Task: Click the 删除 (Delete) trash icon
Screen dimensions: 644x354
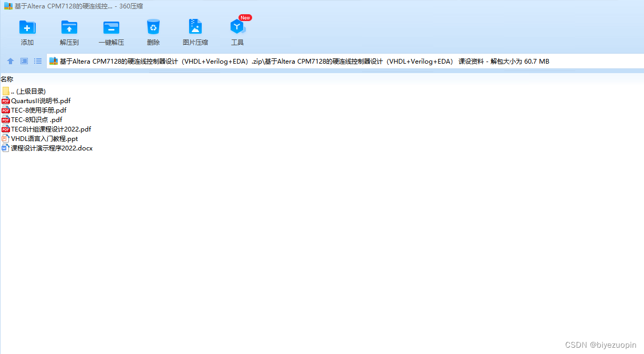Action: tap(153, 27)
